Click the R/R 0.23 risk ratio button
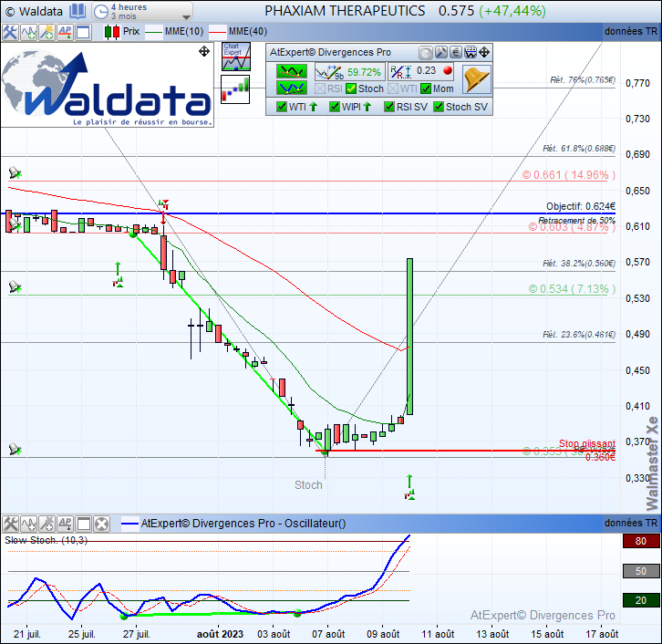This screenshot has height=644, width=662. coord(420,71)
